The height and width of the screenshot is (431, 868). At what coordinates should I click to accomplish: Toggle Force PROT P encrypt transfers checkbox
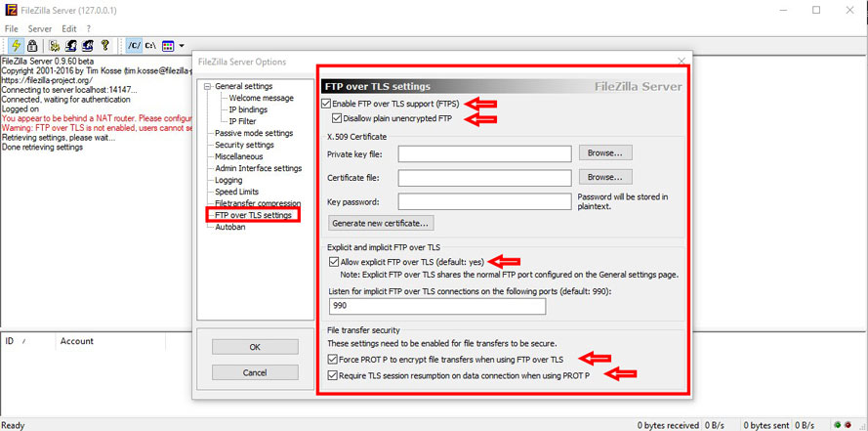332,360
